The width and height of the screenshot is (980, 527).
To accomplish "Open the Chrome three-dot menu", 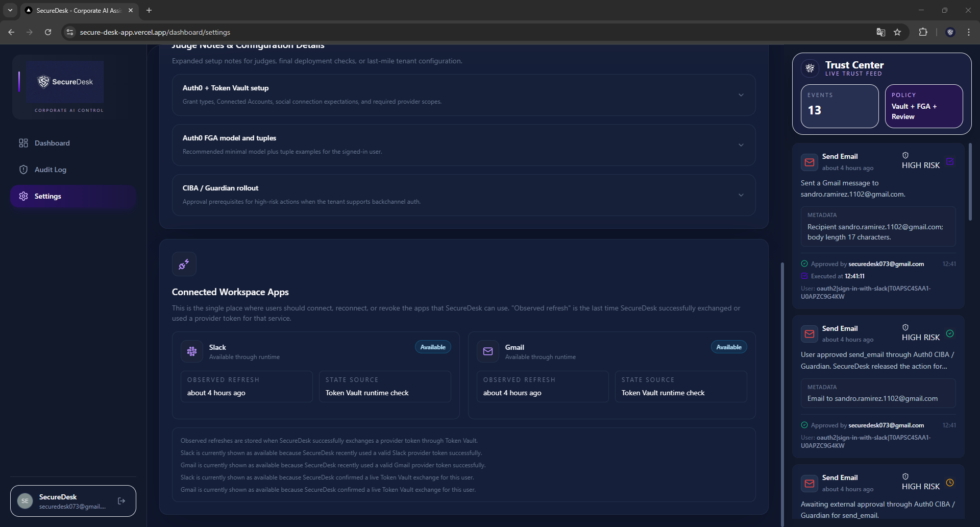I will [x=969, y=32].
